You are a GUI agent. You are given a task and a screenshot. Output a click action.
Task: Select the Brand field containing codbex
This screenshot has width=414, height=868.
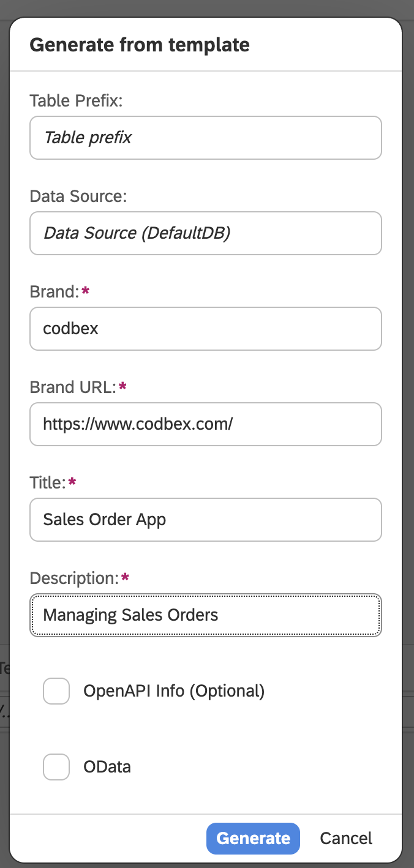[x=206, y=329]
